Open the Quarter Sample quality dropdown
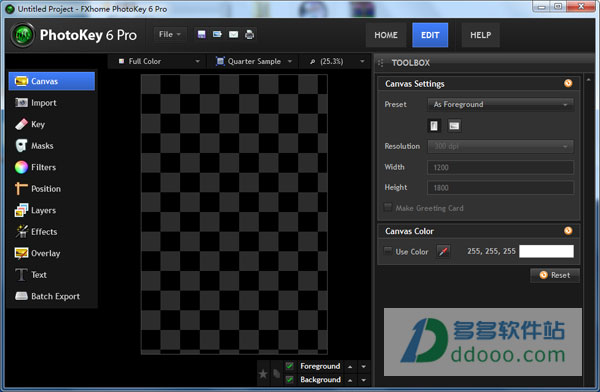This screenshot has width=600, height=392. pos(254,61)
